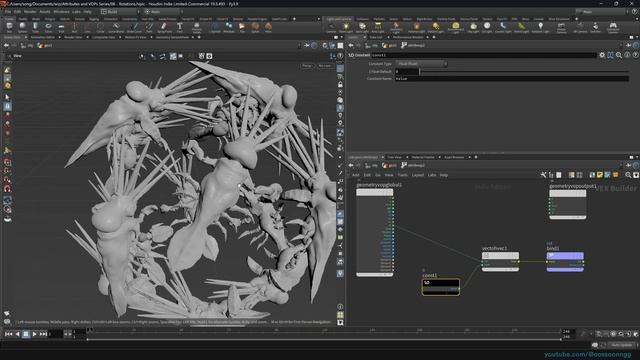Select the Gamepad Camera shelf tool

613,27
